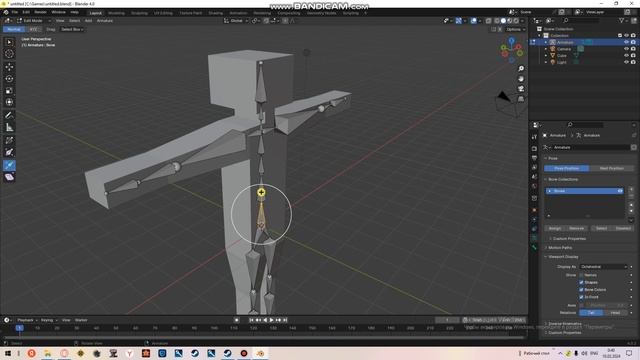Click the Assign button

(x=555, y=229)
